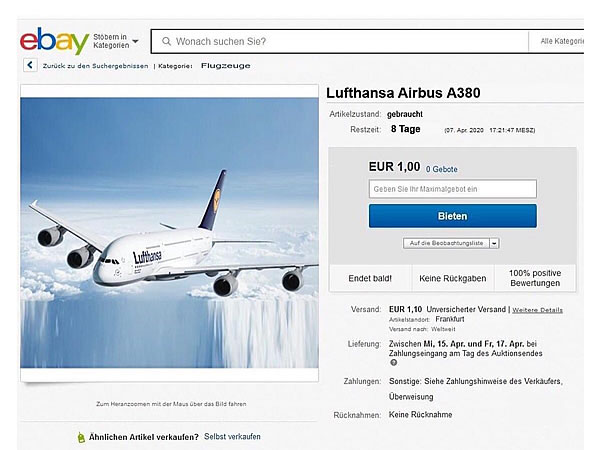Click the back arrow icon
The width and height of the screenshot is (600, 450).
coord(30,66)
